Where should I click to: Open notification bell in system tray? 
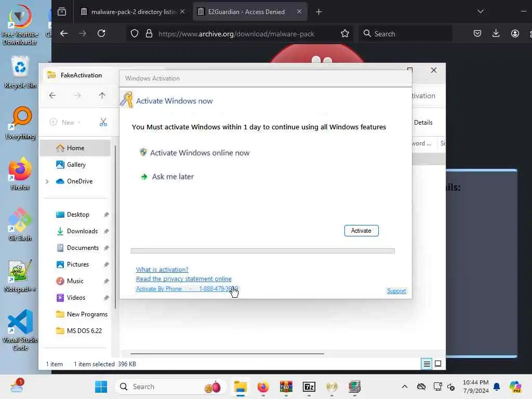[497, 387]
